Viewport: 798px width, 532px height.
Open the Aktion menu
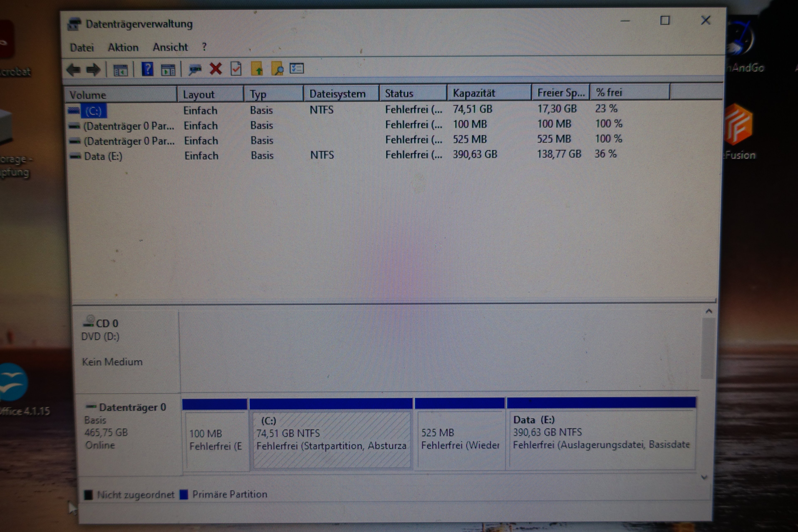pyautogui.click(x=123, y=47)
